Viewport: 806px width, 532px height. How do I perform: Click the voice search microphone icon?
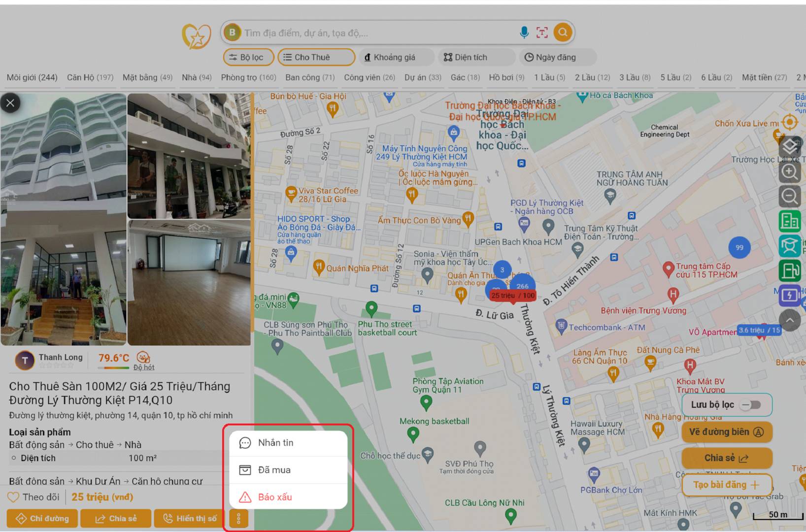(524, 33)
